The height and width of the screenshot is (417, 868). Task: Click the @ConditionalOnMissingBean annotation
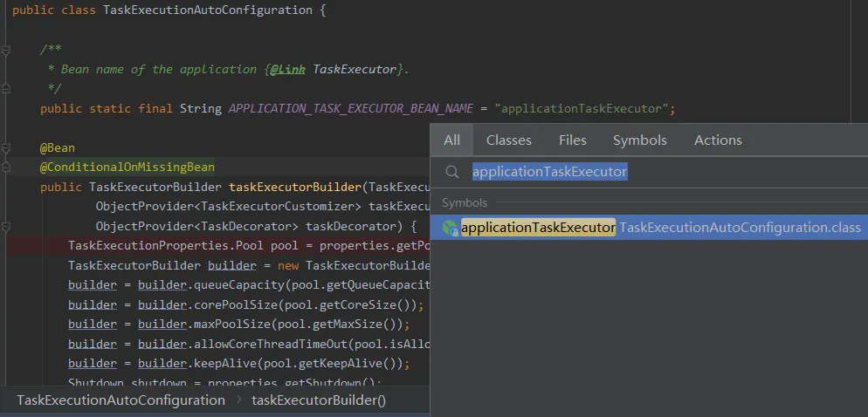(x=127, y=167)
